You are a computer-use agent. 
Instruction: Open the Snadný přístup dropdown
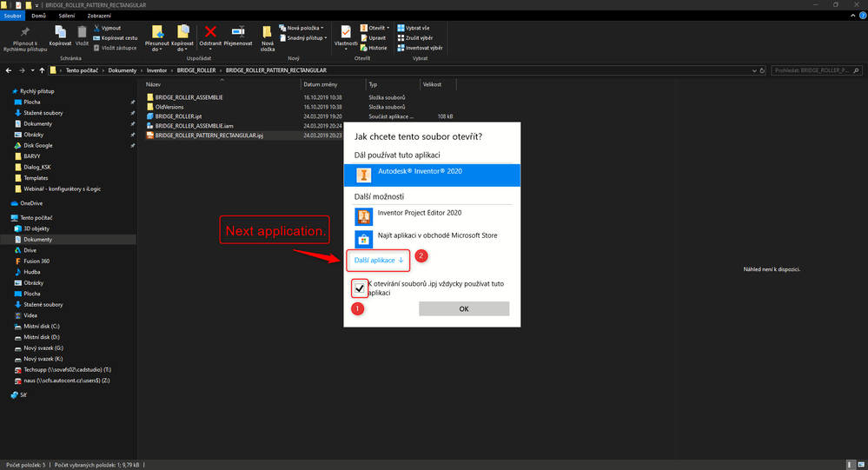coord(303,37)
